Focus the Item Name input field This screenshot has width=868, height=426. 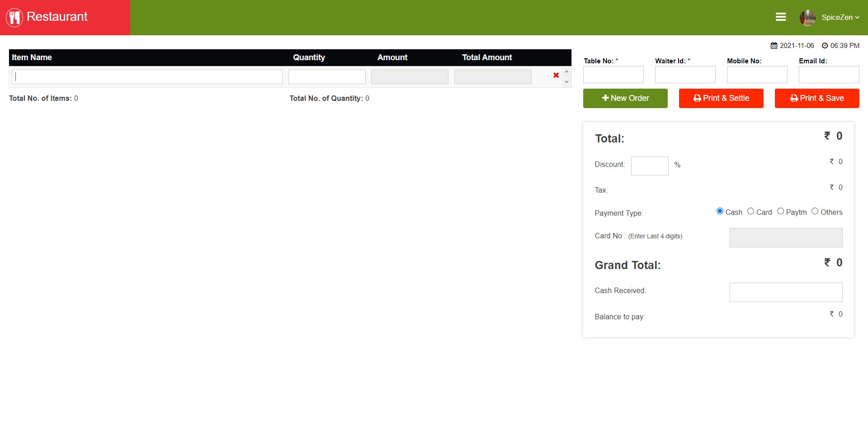(147, 77)
